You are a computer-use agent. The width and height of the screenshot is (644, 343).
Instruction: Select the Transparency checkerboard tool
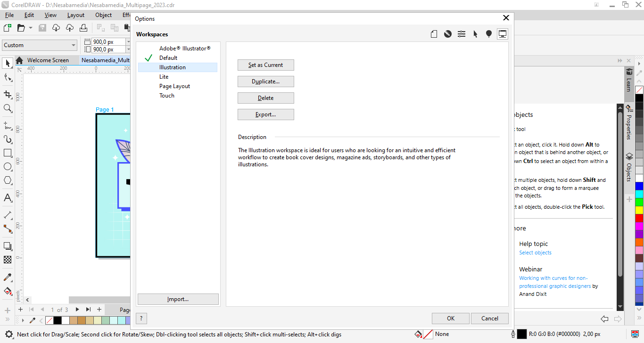[8, 260]
